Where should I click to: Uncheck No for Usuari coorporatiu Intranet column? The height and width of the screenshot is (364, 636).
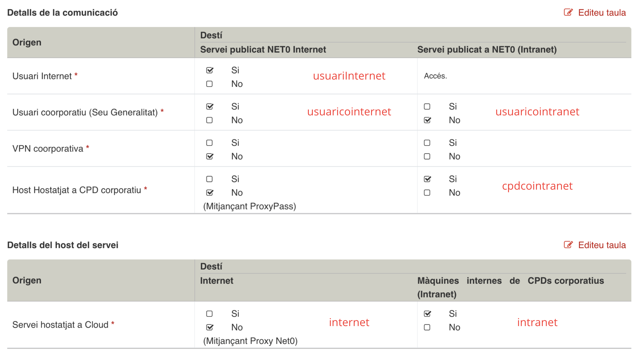coord(427,120)
